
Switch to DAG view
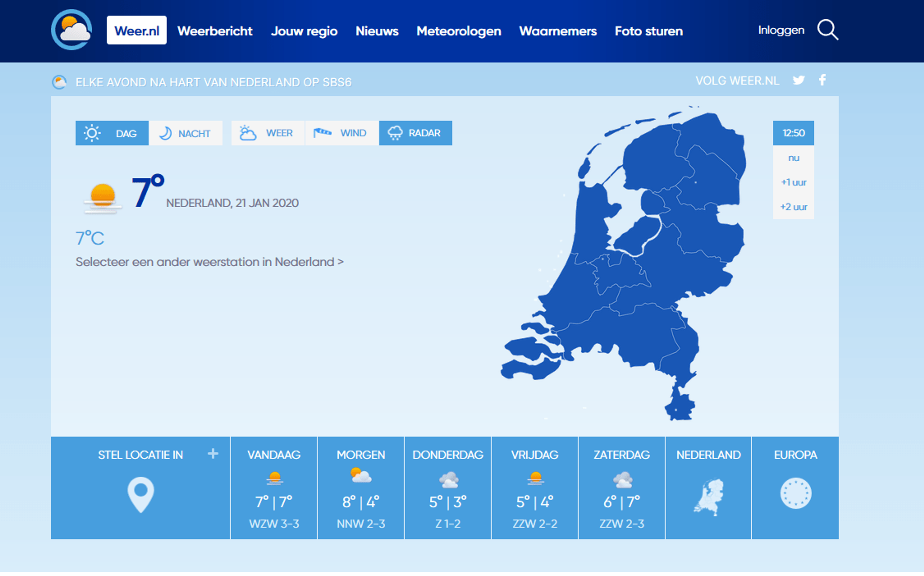coord(112,133)
